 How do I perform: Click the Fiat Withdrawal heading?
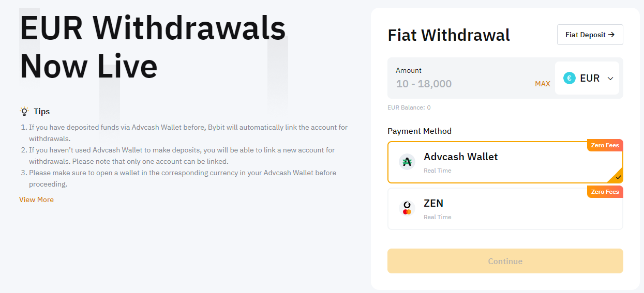click(449, 35)
